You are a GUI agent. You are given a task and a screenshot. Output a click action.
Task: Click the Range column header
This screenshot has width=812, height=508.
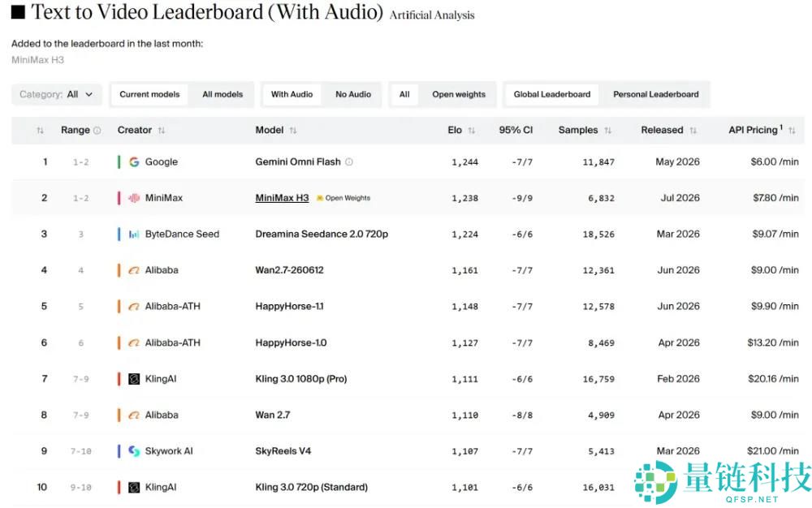[75, 131]
